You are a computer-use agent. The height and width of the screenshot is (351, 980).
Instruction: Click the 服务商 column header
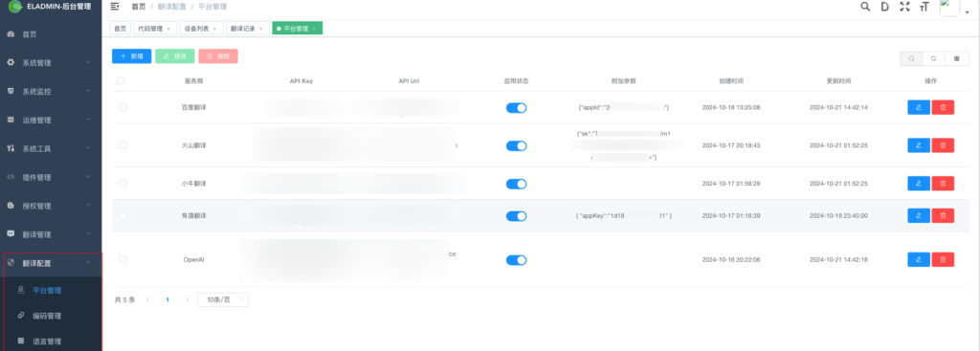(x=193, y=81)
